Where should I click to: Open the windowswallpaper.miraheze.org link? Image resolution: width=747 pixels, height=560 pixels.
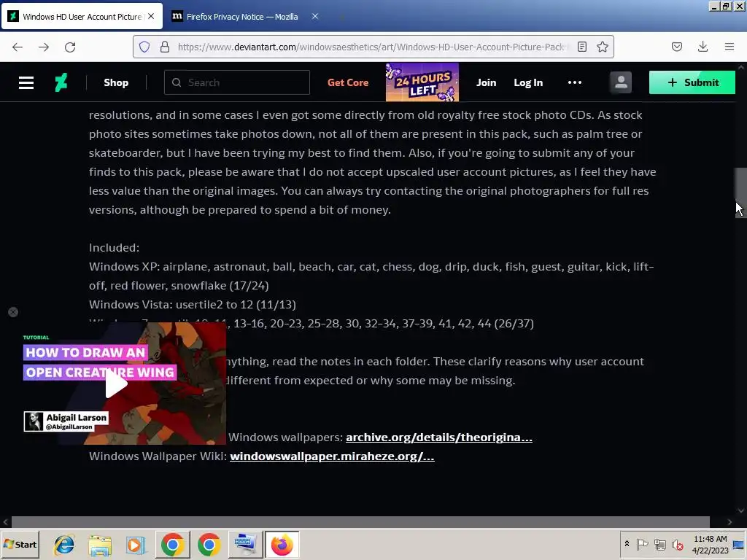coord(332,456)
